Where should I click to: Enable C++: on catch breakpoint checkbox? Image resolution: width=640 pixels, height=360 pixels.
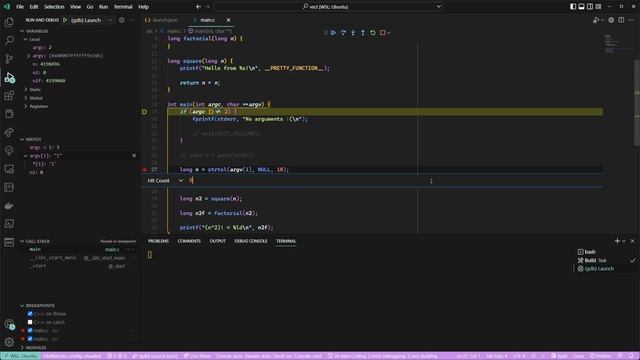(x=30, y=322)
